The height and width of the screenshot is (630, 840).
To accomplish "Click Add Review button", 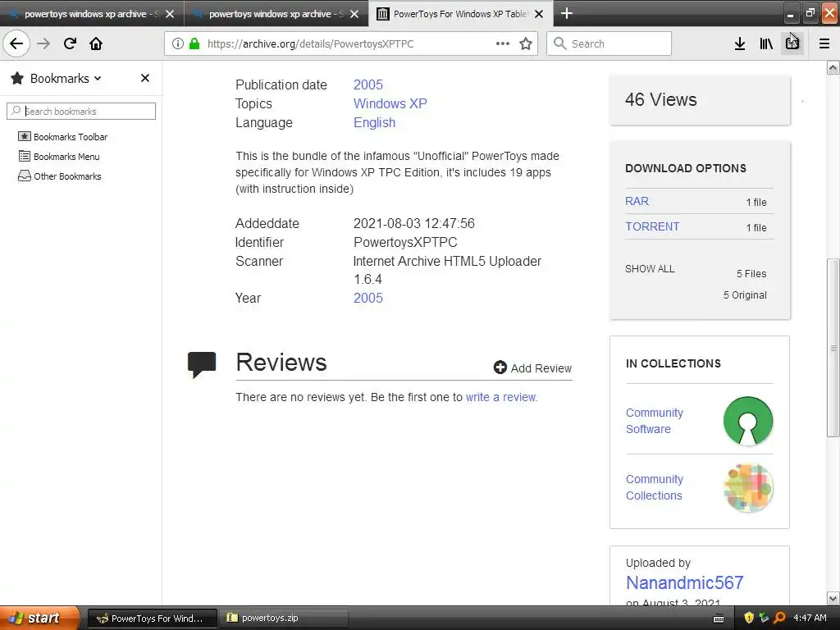I will point(532,368).
